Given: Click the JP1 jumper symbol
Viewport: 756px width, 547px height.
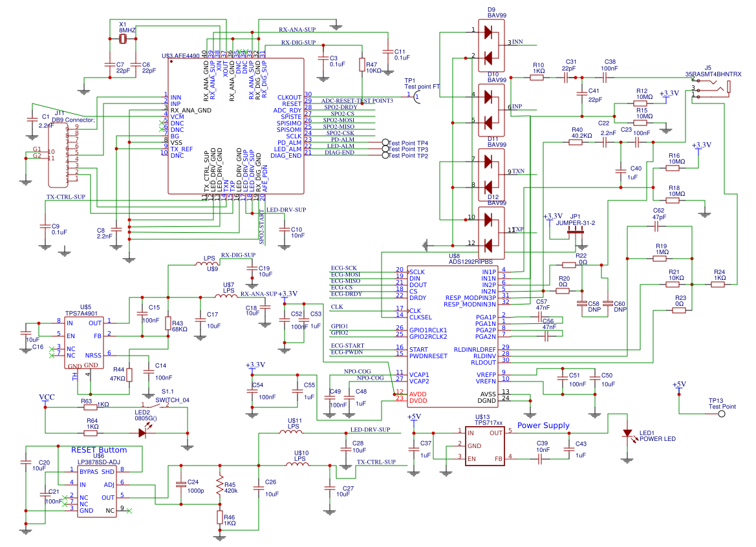Looking at the screenshot, I should (575, 232).
